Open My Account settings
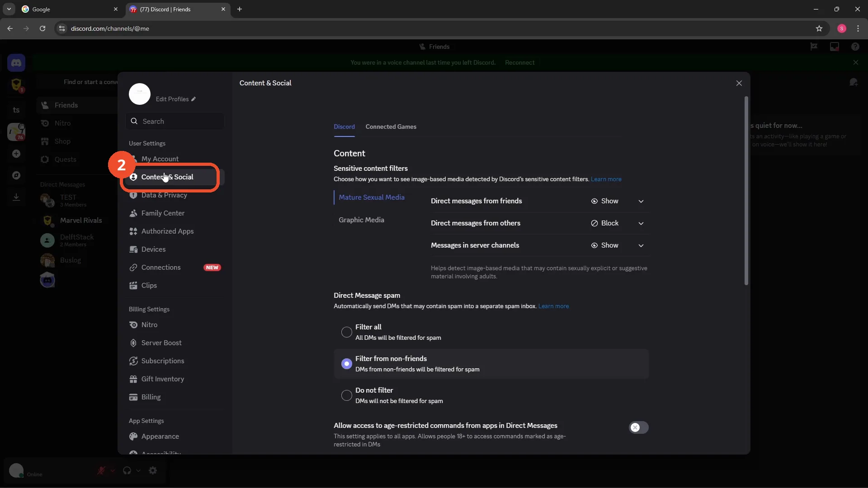The width and height of the screenshot is (868, 488). coord(174,159)
